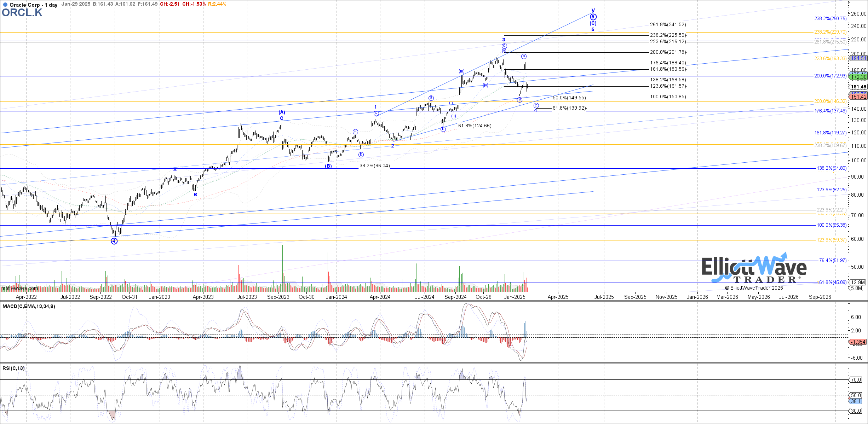This screenshot has height=424, width=868.
Task: Select retracement label 38.2%(96.04)
Action: coord(375,166)
